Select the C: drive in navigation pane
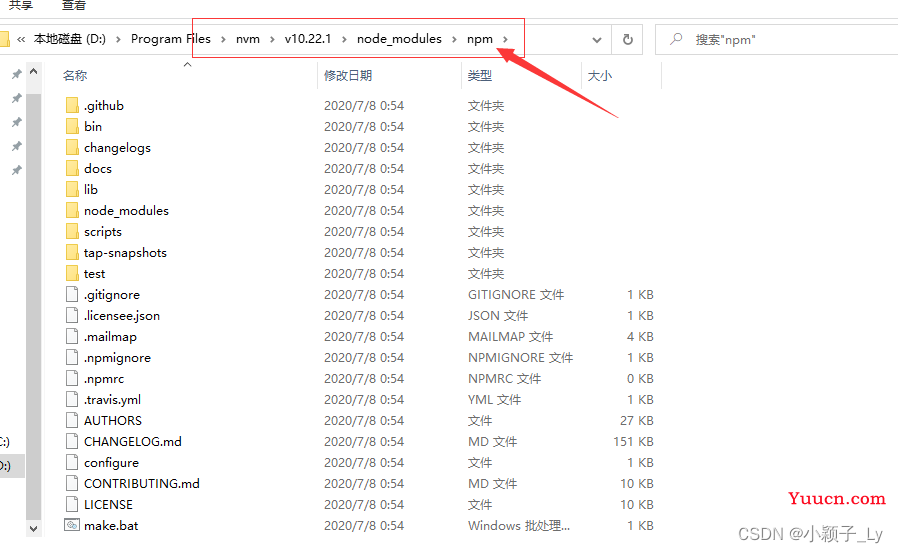The height and width of the screenshot is (553, 898). tap(5, 442)
